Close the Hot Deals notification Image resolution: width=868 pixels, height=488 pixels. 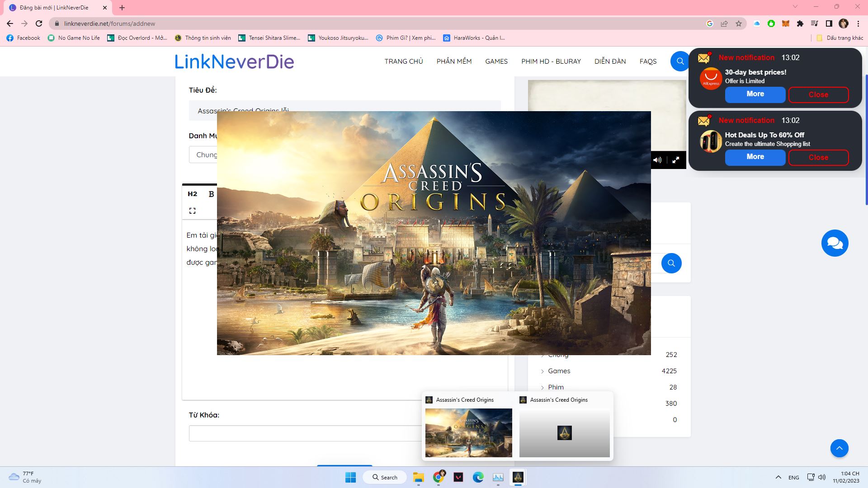tap(818, 157)
